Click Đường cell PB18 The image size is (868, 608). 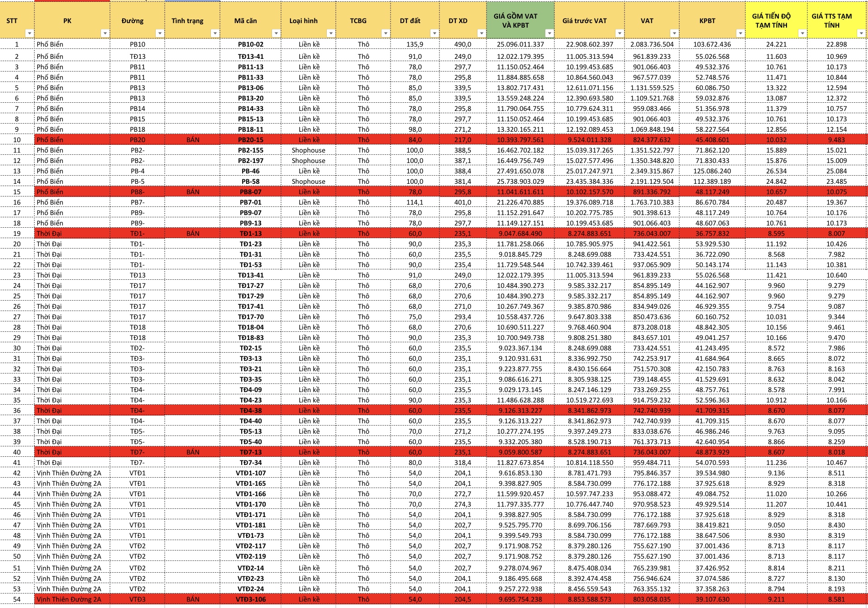pos(138,129)
